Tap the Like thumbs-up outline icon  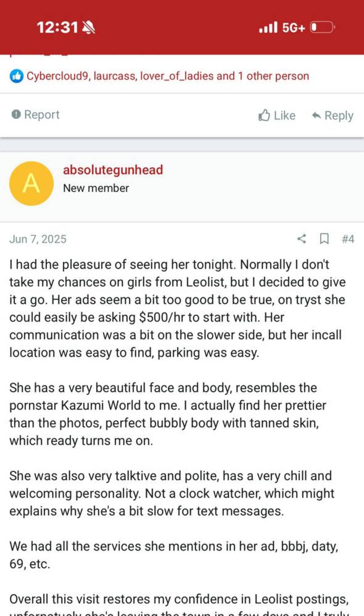pos(264,115)
